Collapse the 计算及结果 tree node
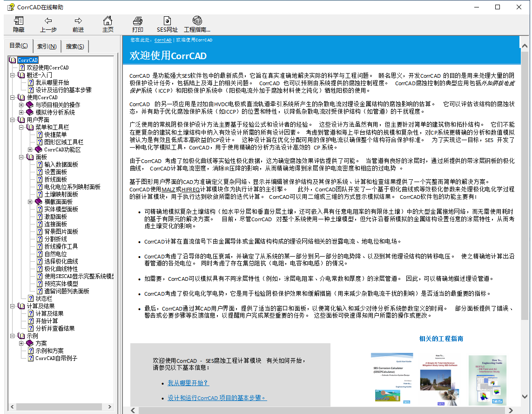Viewport: 532px width, 414px height. point(12,306)
